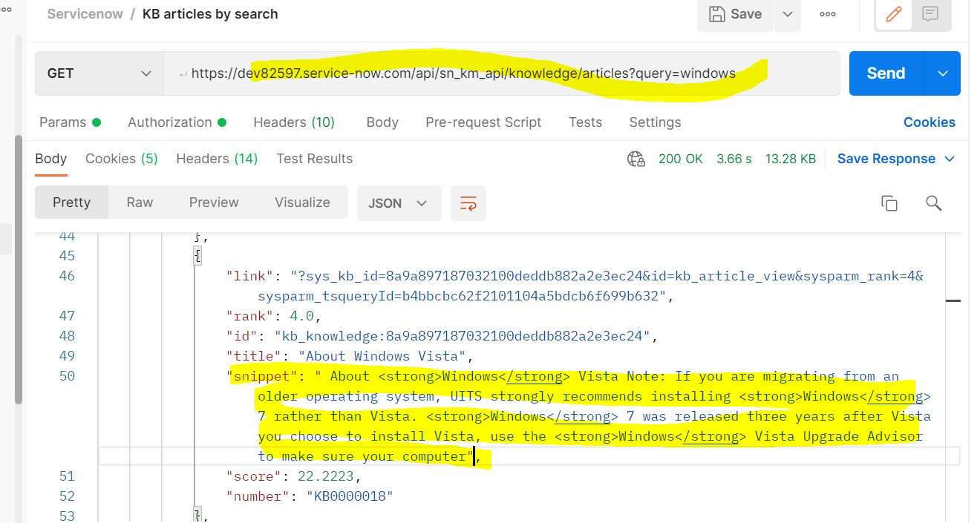Open the Settings tab
980x523 pixels.
[655, 122]
